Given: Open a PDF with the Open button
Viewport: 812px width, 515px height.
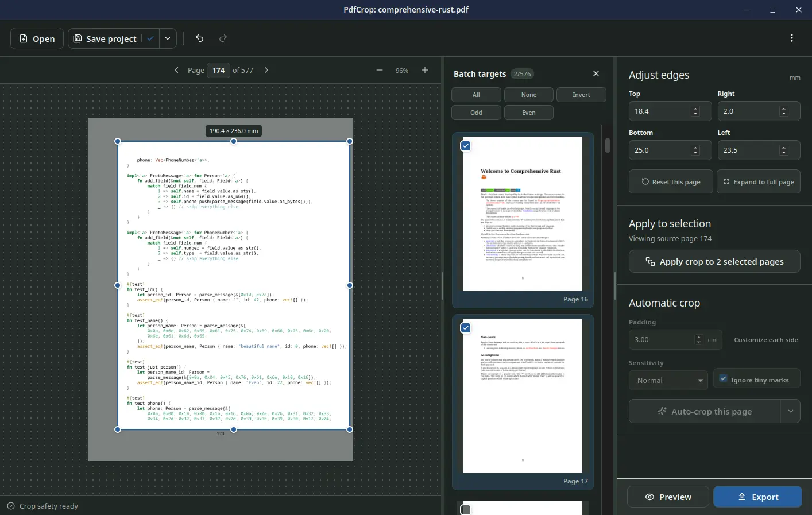Looking at the screenshot, I should coord(37,38).
